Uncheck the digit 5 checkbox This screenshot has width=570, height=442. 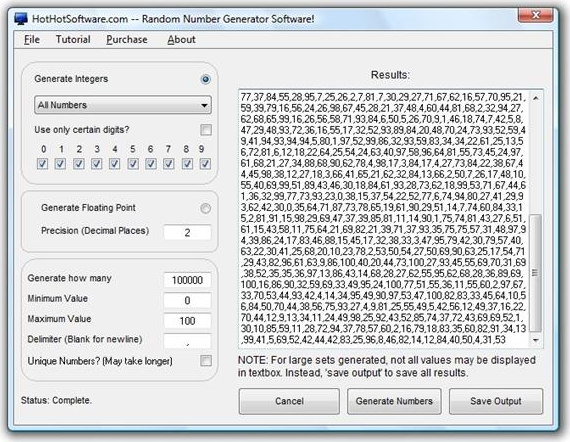(133, 164)
